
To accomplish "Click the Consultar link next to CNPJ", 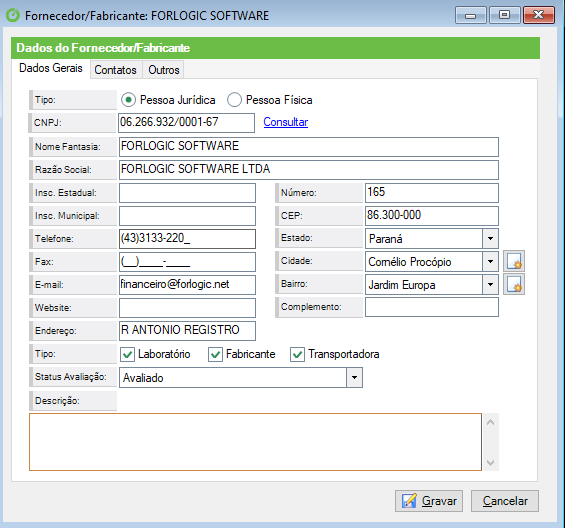I will click(285, 122).
